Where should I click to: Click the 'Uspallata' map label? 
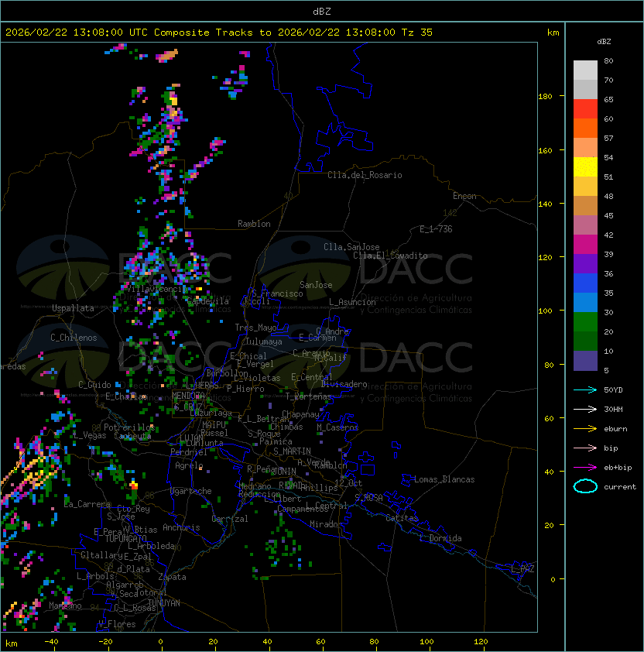pyautogui.click(x=73, y=308)
